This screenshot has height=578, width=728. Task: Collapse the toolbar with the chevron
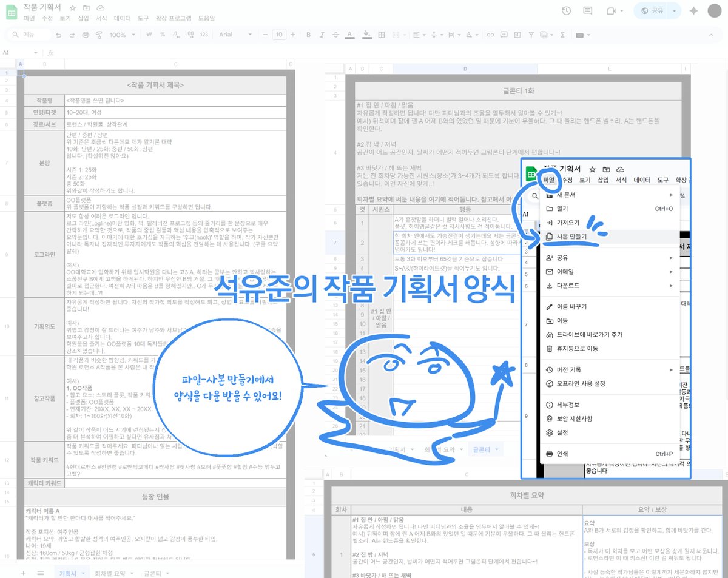coord(711,35)
